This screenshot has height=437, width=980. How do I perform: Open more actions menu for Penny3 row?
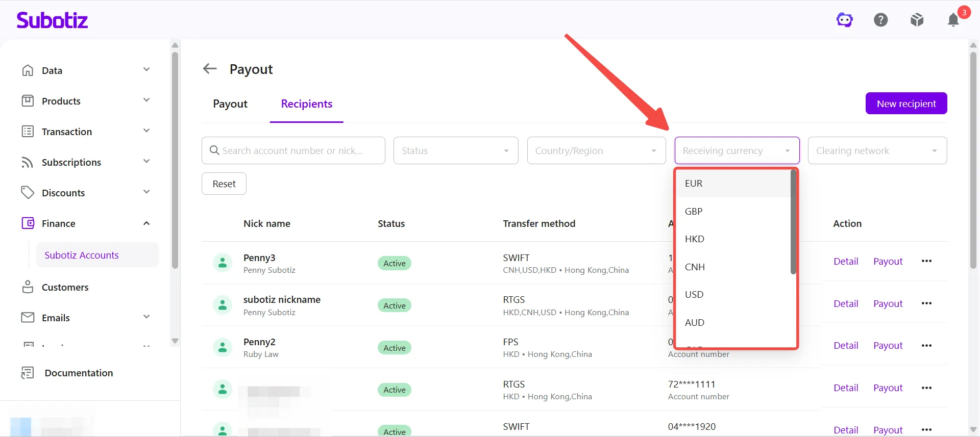927,261
